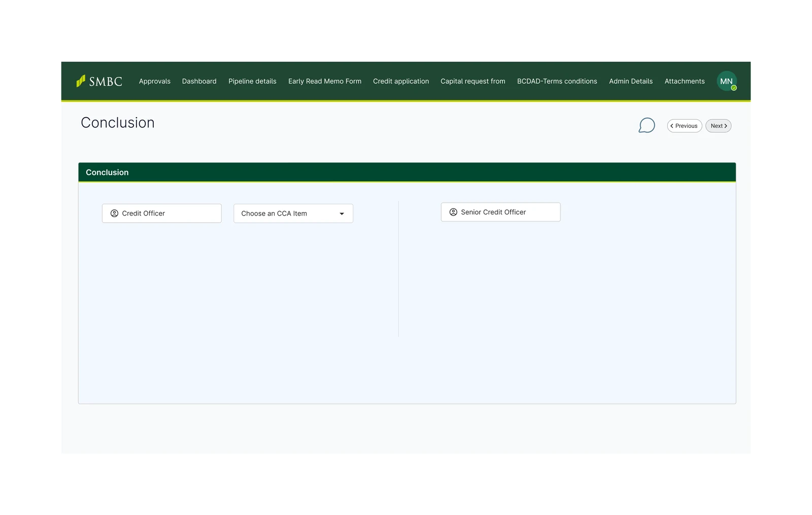
Task: Expand the Choose an CCA Item dropdown
Action: pyautogui.click(x=293, y=214)
